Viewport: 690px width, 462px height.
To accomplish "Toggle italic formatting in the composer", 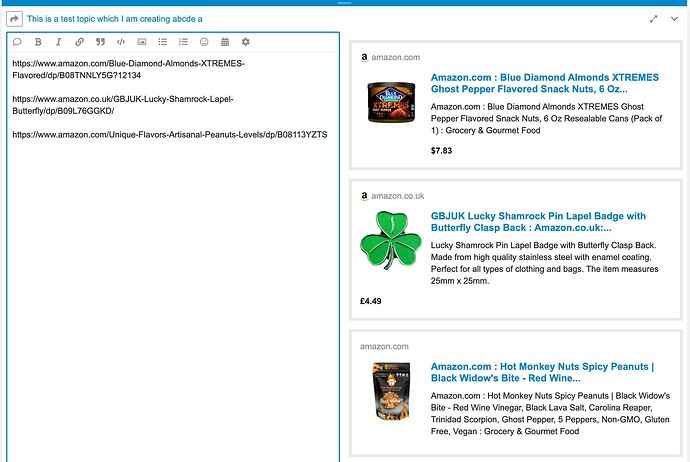I will (x=59, y=42).
